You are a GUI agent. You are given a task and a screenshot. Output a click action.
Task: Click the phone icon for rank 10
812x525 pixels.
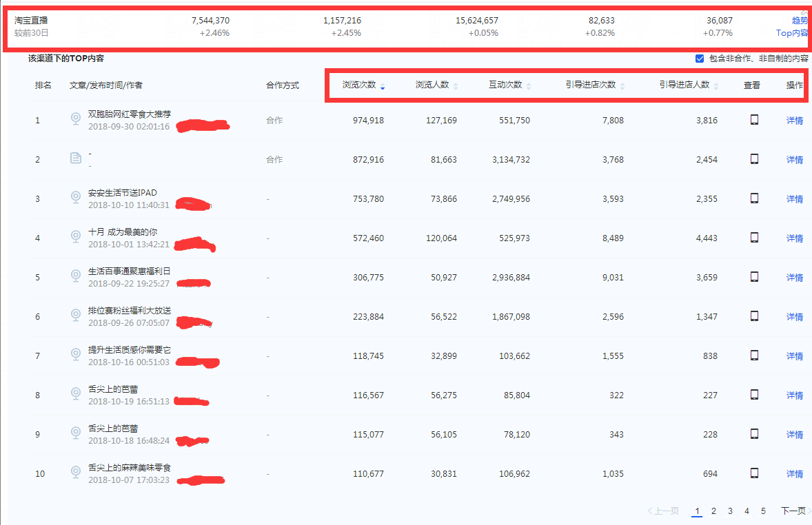coord(754,473)
